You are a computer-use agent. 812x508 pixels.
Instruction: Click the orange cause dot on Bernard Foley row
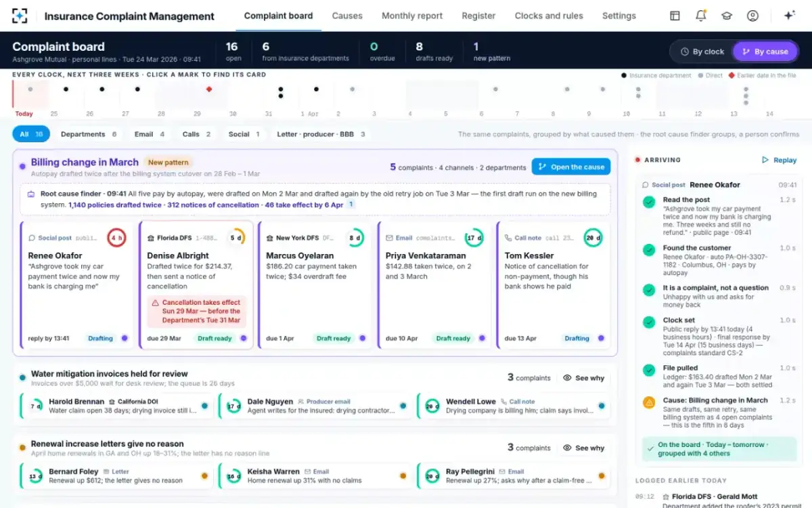(204, 475)
